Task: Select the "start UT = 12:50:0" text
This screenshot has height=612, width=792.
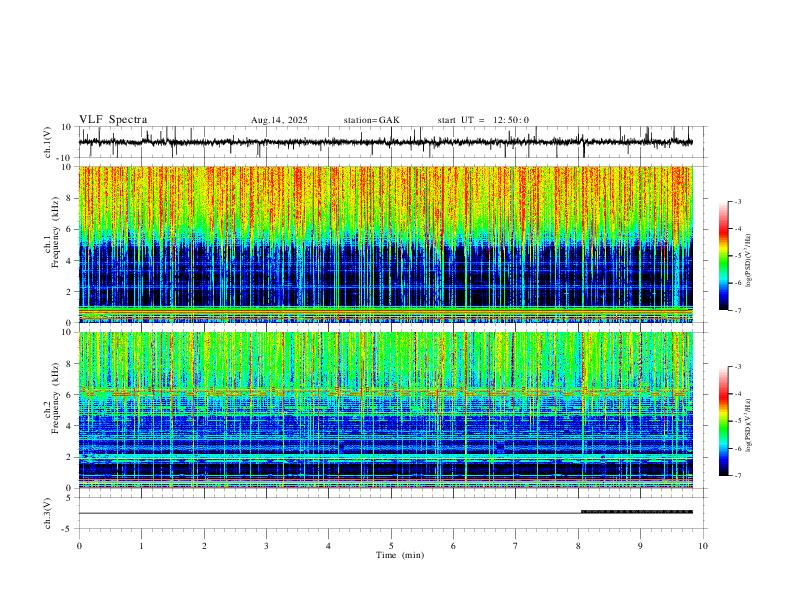Action: click(483, 120)
